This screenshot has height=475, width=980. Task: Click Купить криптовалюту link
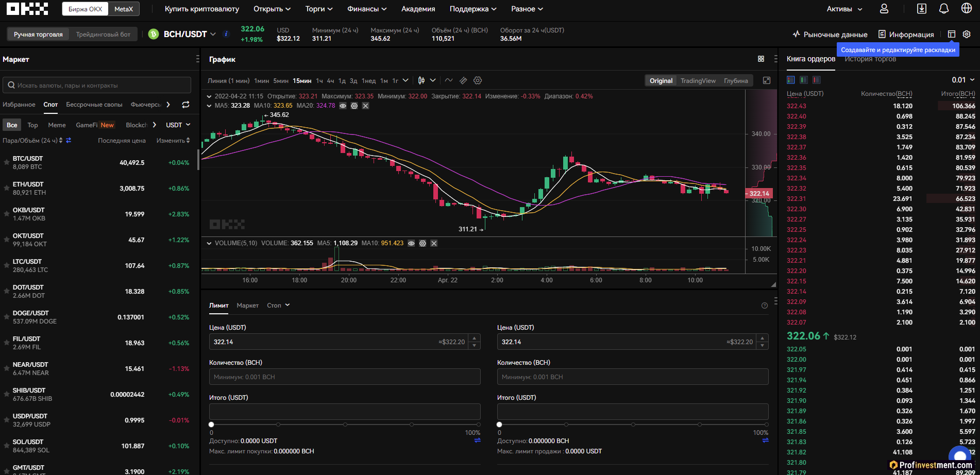[202, 9]
